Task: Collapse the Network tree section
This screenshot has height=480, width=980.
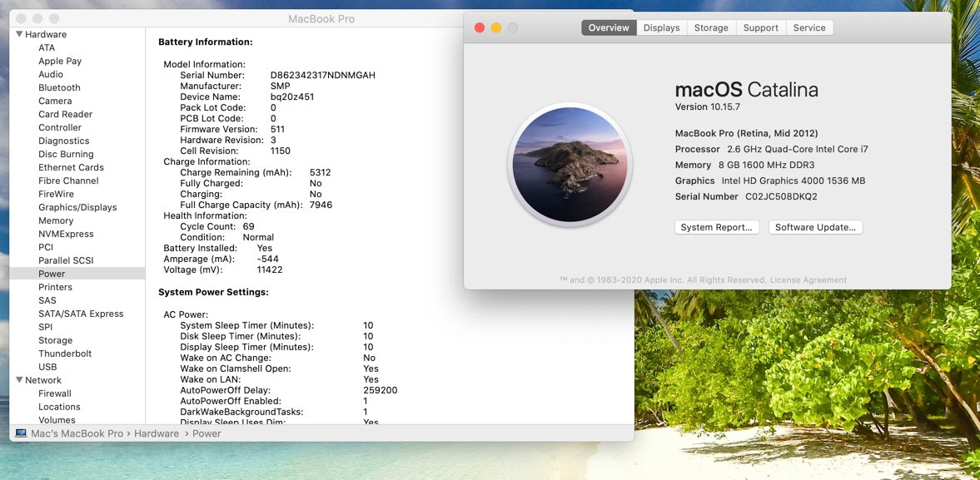Action: click(19, 380)
